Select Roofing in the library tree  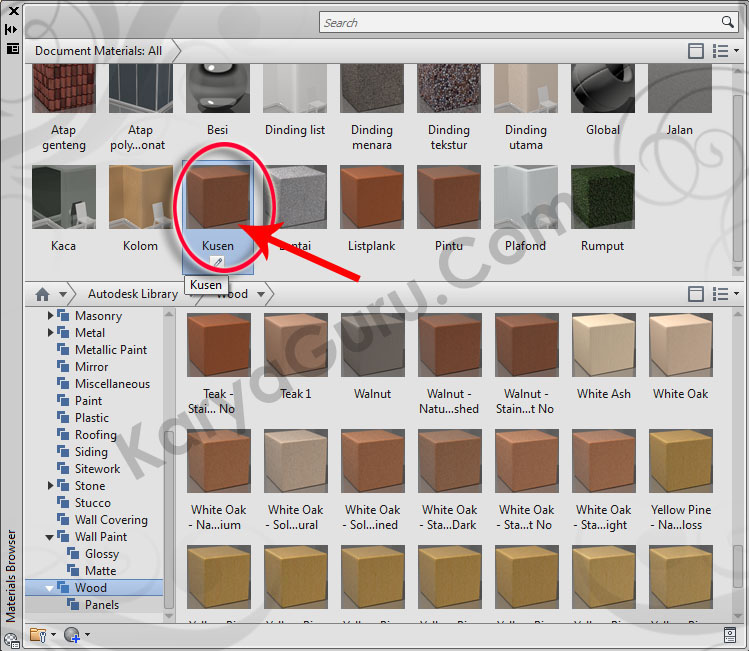coord(95,435)
